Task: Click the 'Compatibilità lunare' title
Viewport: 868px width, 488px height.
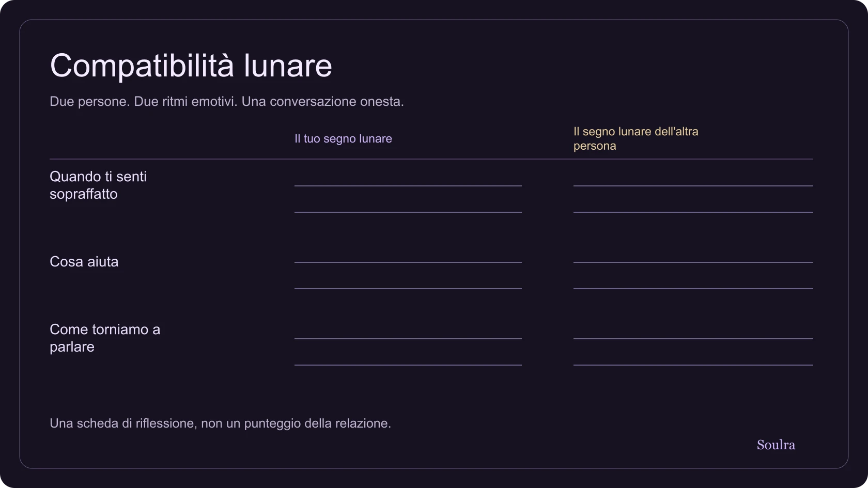Action: (x=191, y=66)
